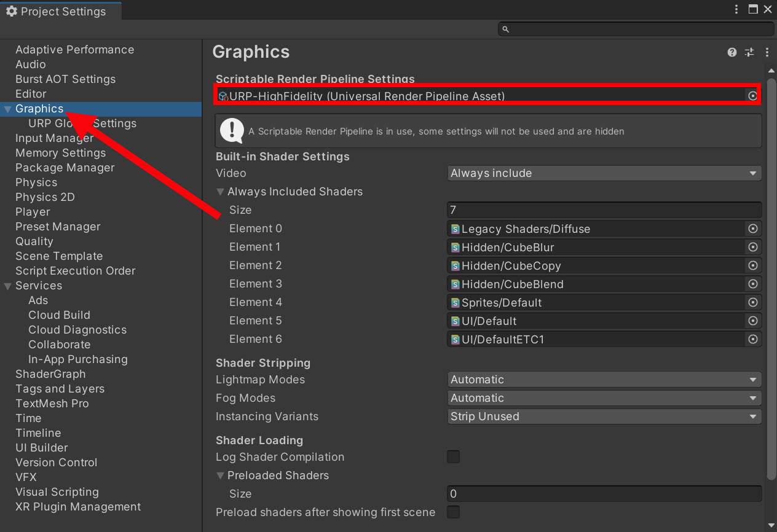Open In-App Purchasing settings

tap(78, 359)
